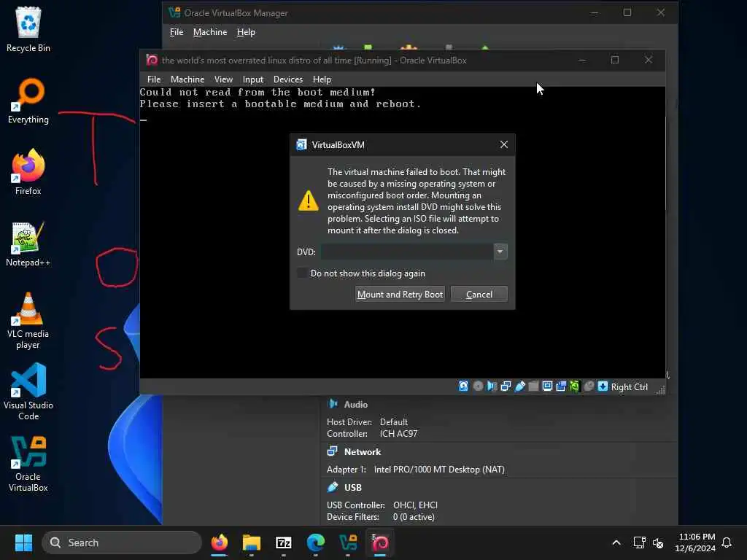Show hidden icons chevron in system tray
Viewport: 747px width, 560px height.
(x=616, y=542)
